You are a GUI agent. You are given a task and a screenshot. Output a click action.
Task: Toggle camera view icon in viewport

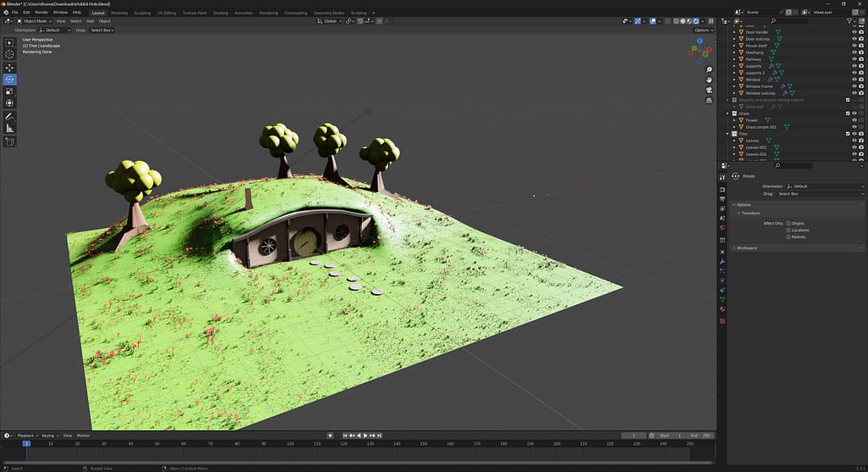[709, 90]
